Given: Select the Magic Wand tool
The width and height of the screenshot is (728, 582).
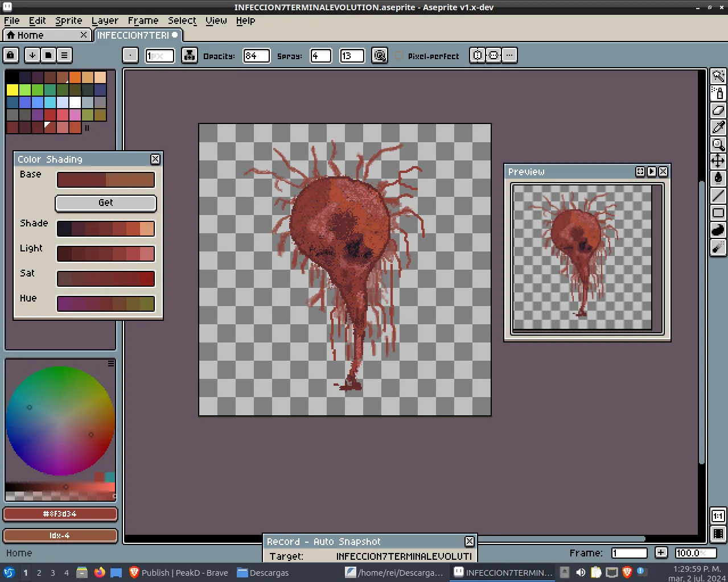Looking at the screenshot, I should coord(718,76).
